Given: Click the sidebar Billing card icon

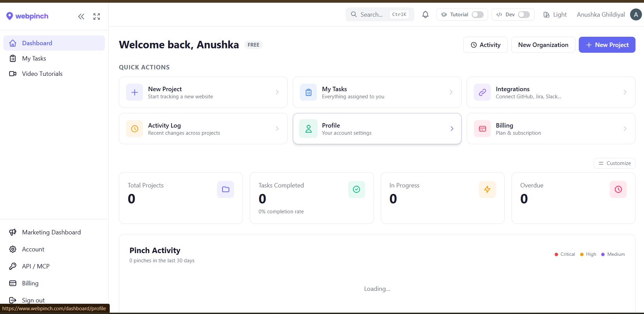Looking at the screenshot, I should coord(13,283).
